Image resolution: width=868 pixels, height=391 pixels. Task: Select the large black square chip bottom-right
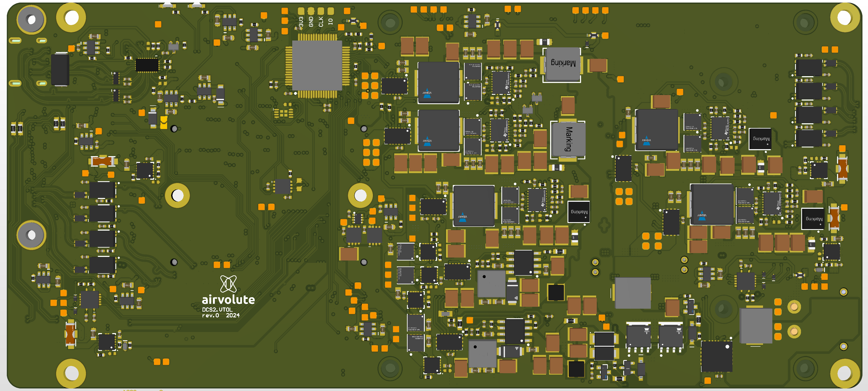coord(716,356)
